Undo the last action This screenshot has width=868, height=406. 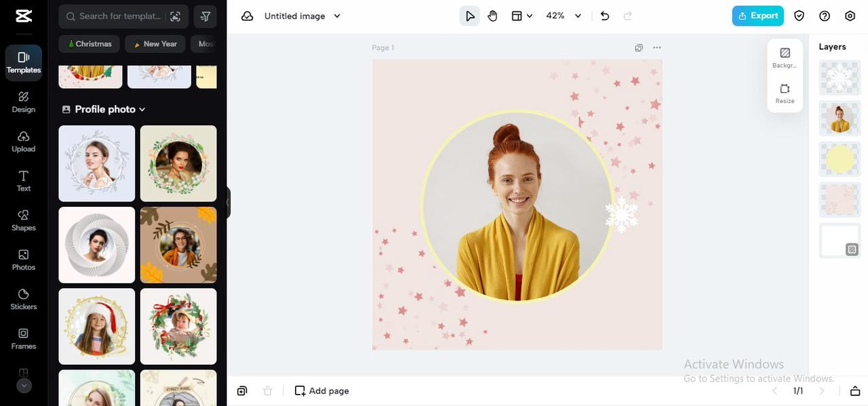coord(605,16)
